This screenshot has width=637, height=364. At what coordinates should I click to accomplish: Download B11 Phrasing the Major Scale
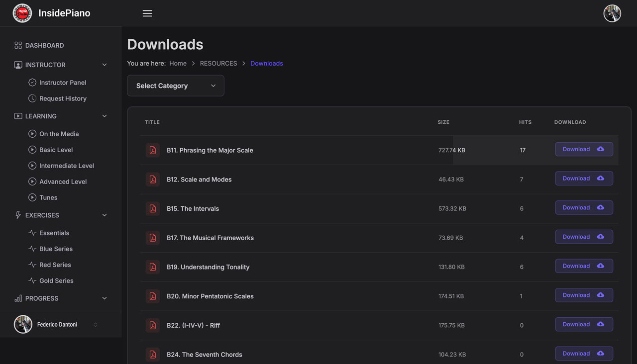coord(584,149)
